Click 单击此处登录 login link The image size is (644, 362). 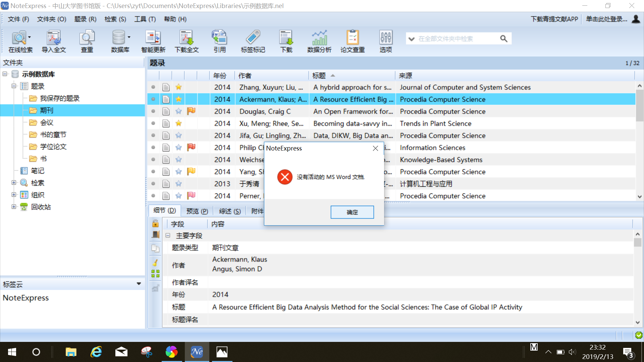(x=606, y=19)
